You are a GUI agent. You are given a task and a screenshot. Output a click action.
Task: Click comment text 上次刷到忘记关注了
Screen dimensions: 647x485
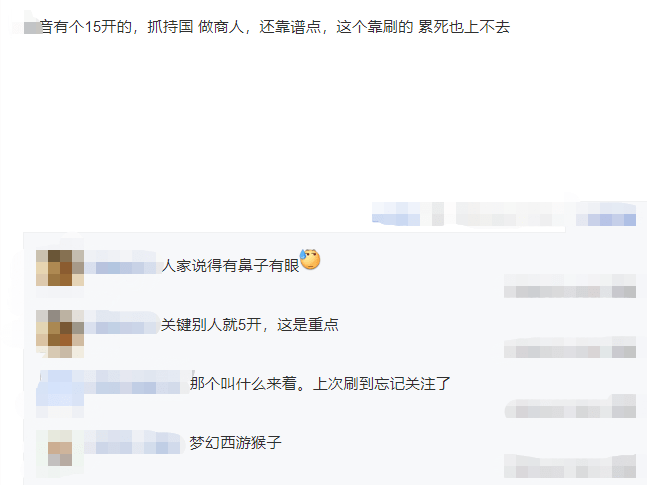(x=382, y=384)
